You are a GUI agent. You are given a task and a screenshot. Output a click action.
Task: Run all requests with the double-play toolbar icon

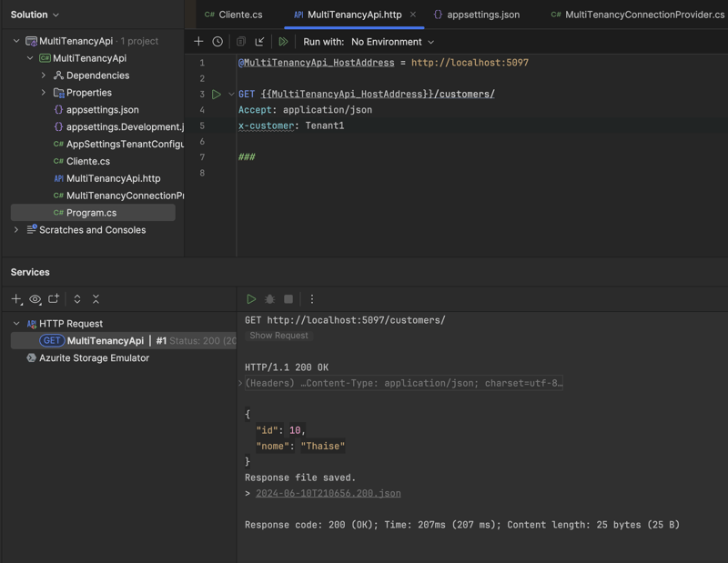pos(284,41)
